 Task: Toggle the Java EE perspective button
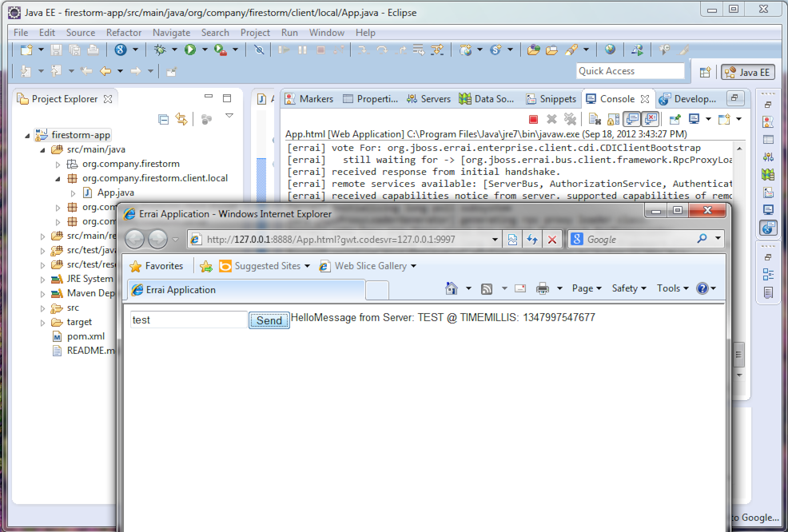748,73
